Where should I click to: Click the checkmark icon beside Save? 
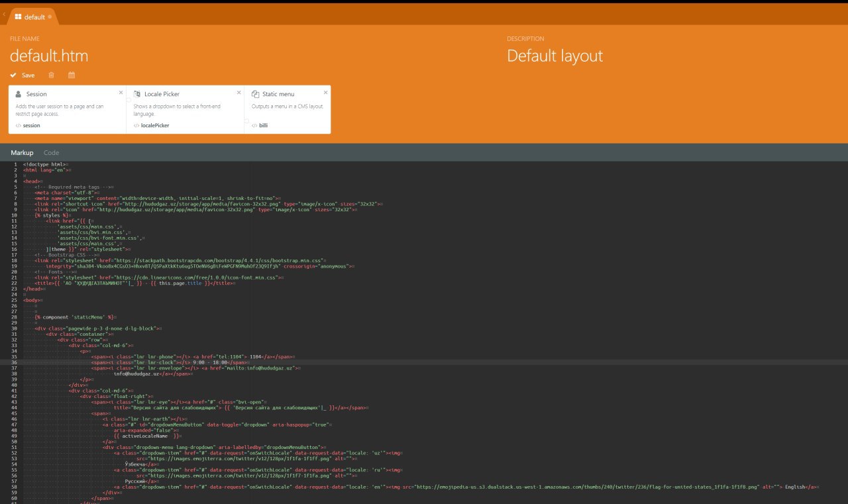point(13,76)
